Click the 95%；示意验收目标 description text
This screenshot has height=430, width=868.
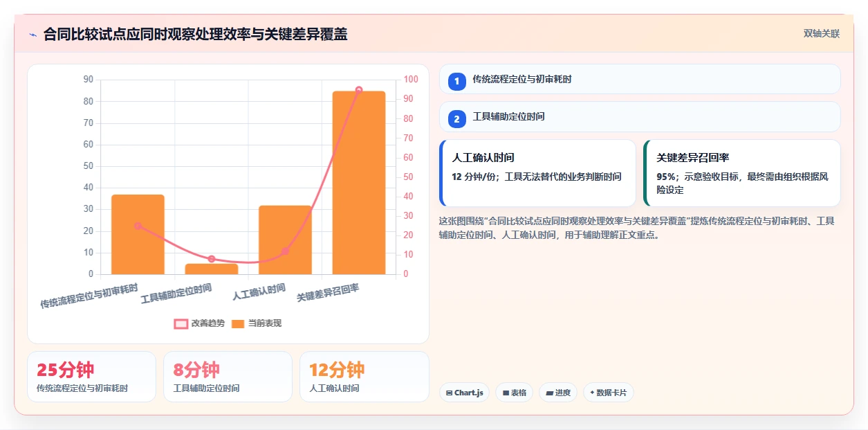point(742,183)
